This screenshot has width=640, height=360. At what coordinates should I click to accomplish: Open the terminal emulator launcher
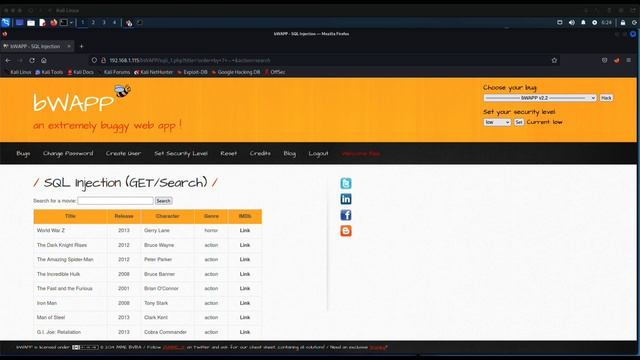click(x=64, y=22)
